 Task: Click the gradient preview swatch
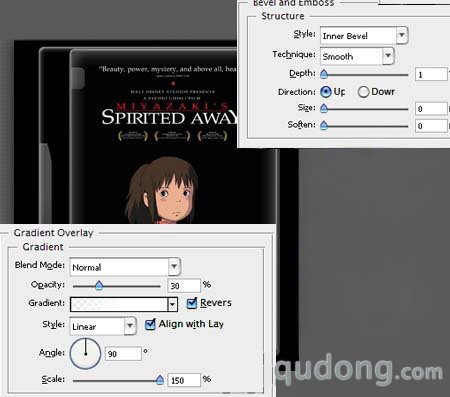coord(119,304)
